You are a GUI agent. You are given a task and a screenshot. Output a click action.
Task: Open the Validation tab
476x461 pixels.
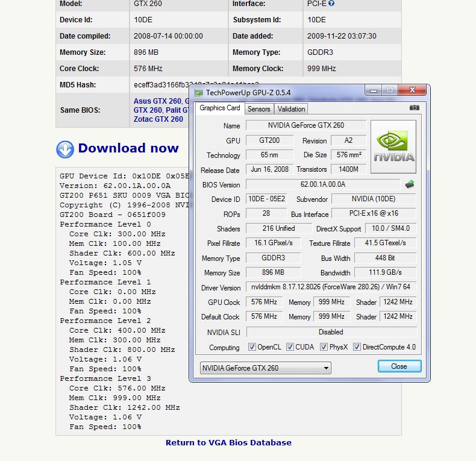click(292, 109)
